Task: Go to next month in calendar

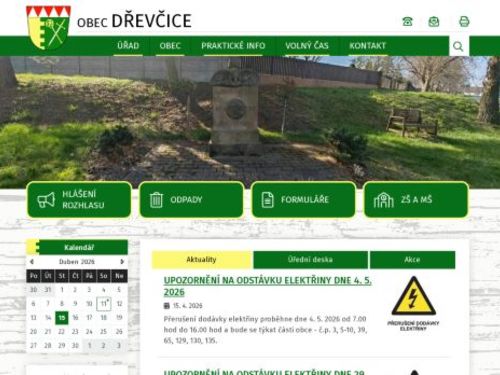Action: [x=122, y=262]
